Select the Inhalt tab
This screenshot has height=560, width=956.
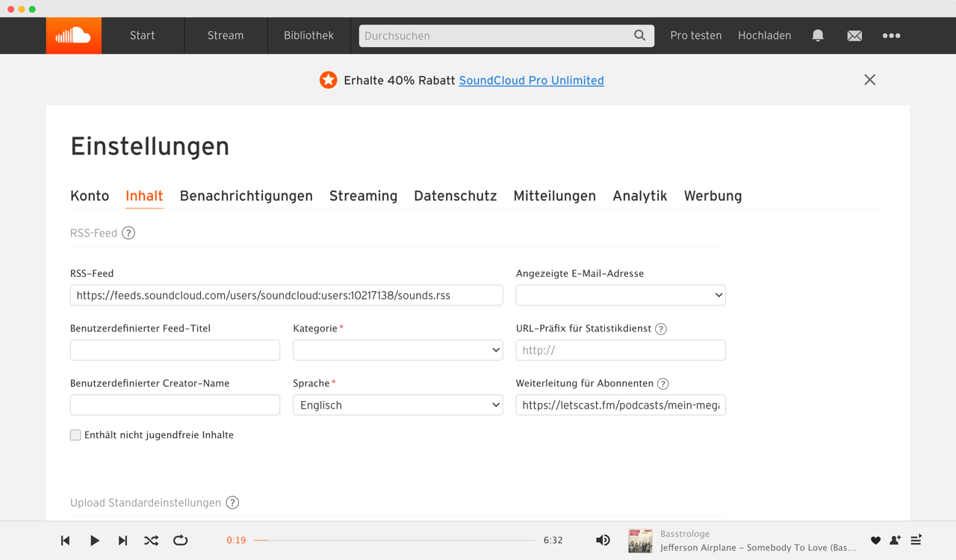[x=144, y=196]
